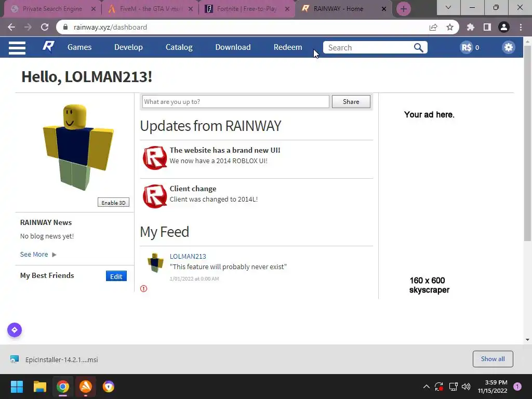Open File Explorer from taskbar
532x399 pixels.
coord(39,387)
